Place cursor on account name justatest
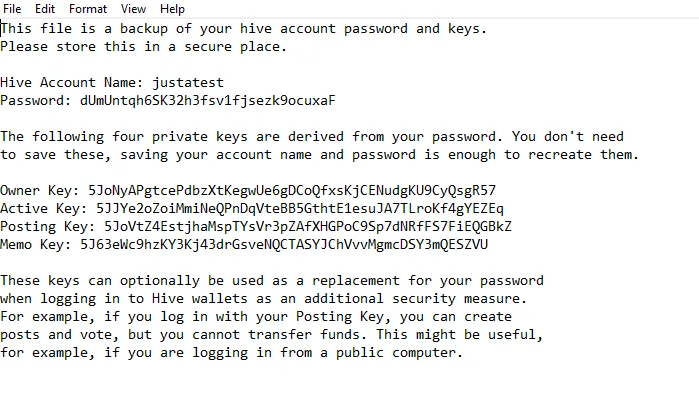This screenshot has height=395, width=699. (x=188, y=83)
